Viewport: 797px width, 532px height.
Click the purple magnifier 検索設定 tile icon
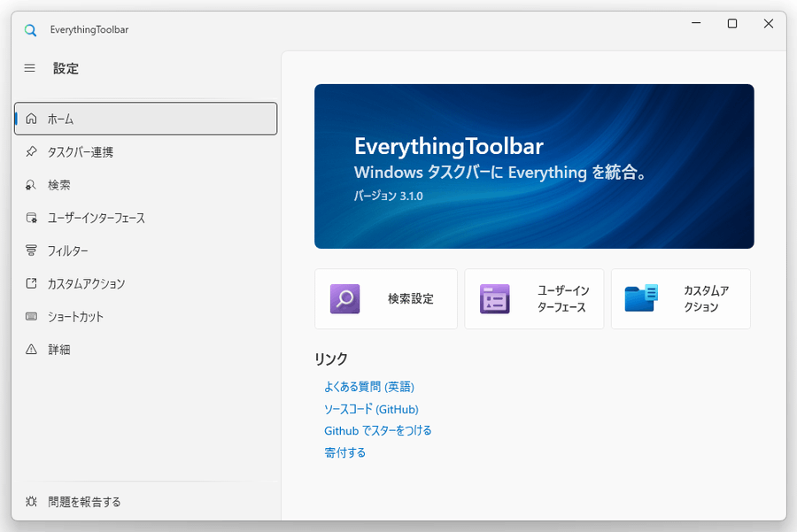(344, 299)
